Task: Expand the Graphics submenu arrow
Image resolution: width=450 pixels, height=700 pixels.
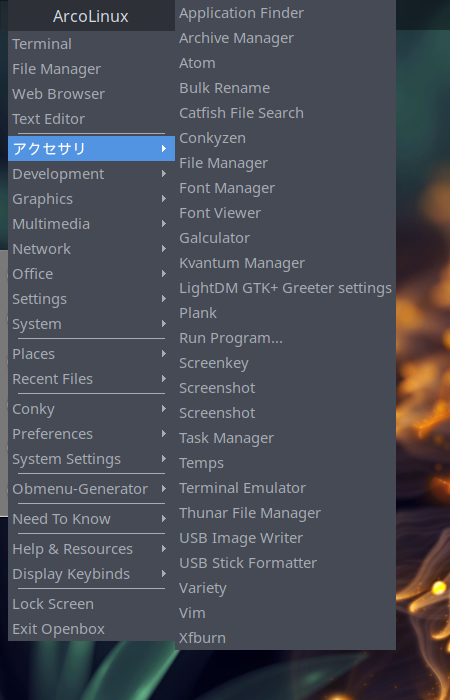Action: [x=164, y=199]
